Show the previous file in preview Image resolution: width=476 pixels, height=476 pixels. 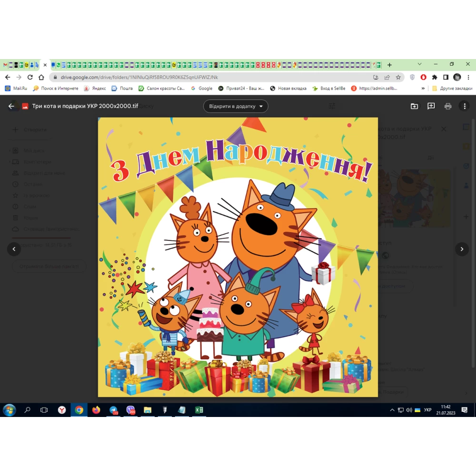point(14,249)
